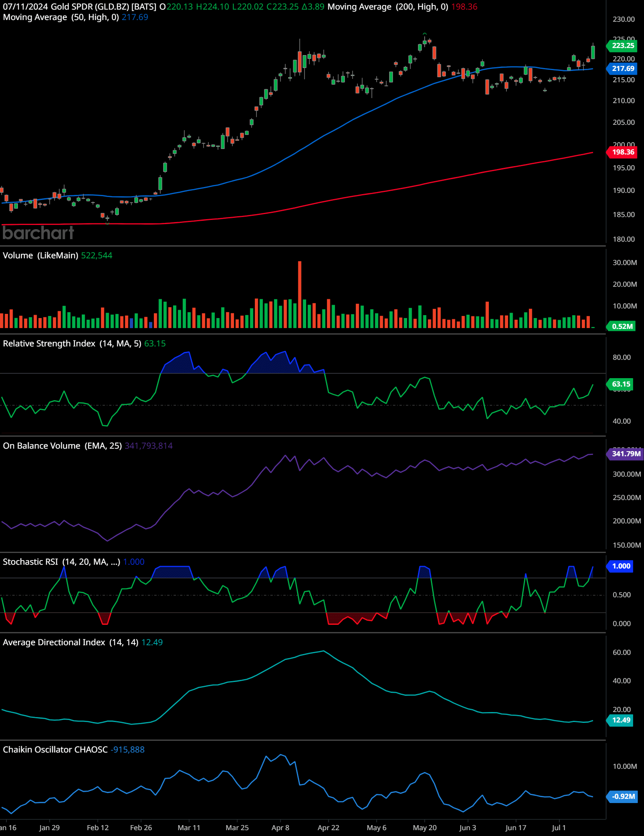This screenshot has width=644, height=836.
Task: Click the Mar 11 date axis label
Action: [189, 828]
